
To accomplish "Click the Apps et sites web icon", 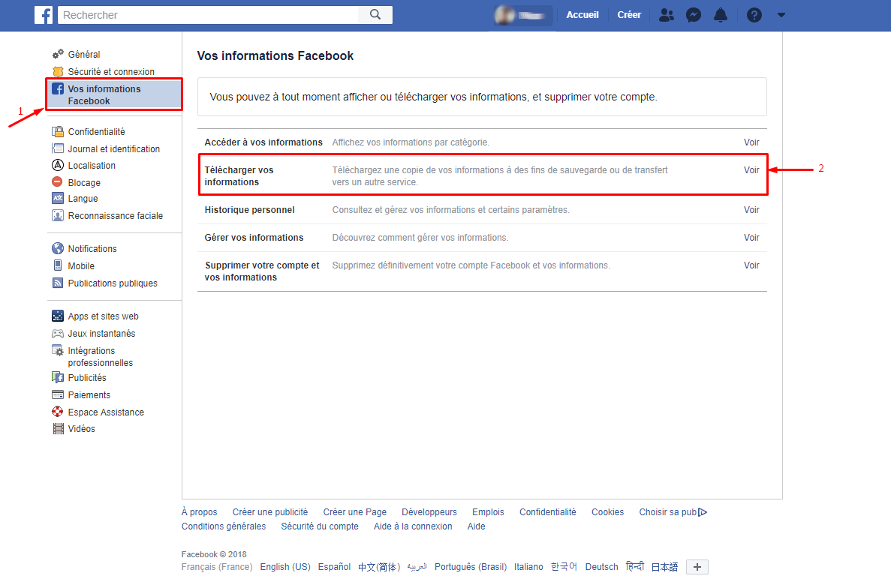I will [58, 316].
